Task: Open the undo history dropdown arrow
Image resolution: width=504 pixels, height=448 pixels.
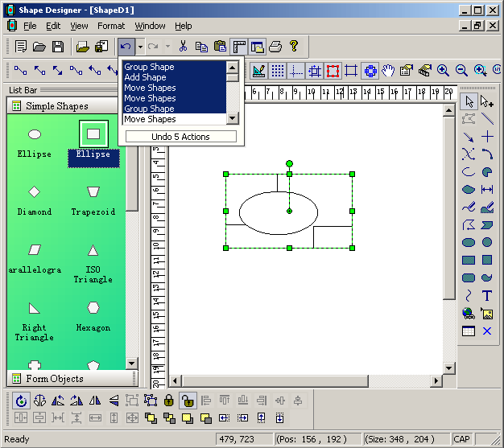Action: tap(140, 47)
